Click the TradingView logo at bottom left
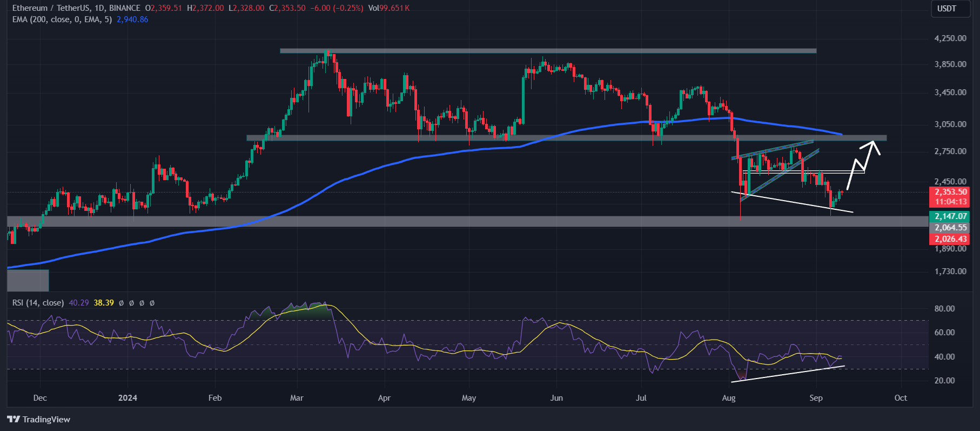Screen dimensions: 980x431 (x=38, y=419)
